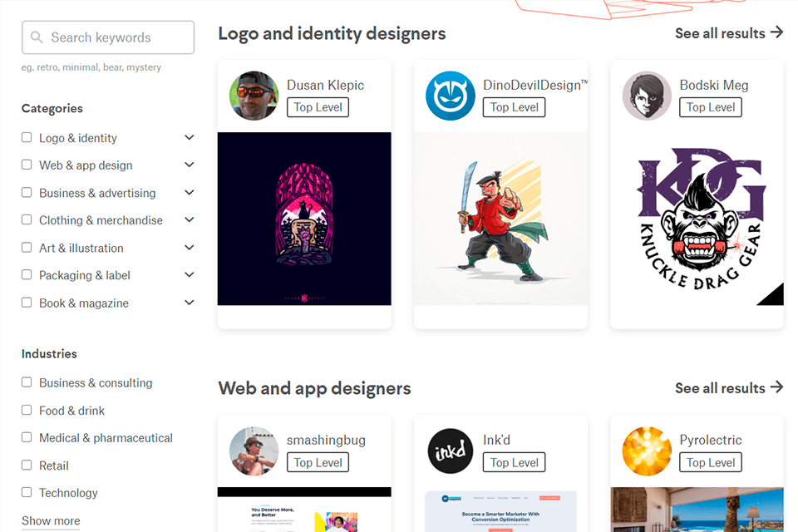Check the Medical & pharmaceutical industry

pos(27,437)
